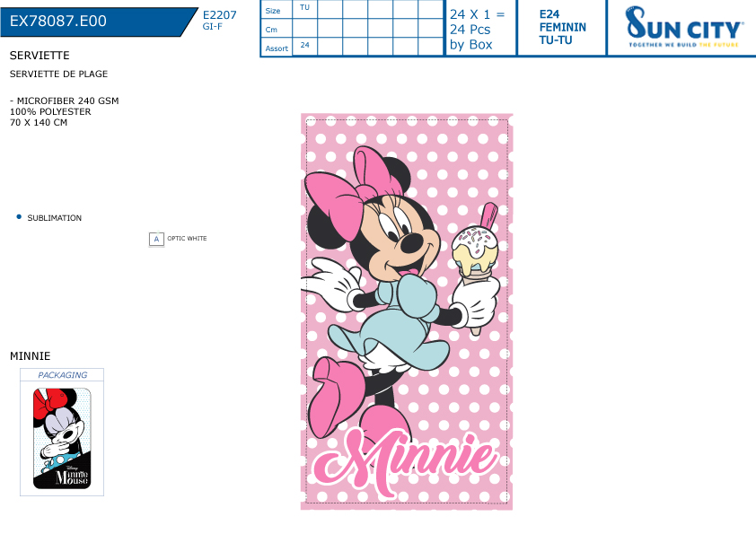Screen dimensions: 756x534
Task: Click the Assort value 24 cell
Action: click(x=304, y=47)
